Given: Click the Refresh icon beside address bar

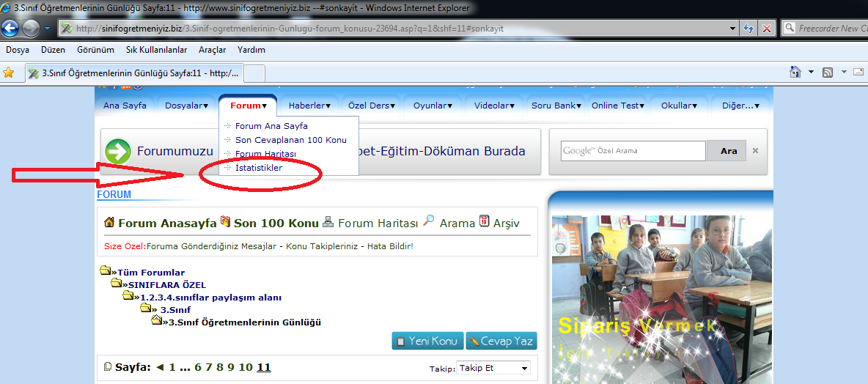Looking at the screenshot, I should (749, 29).
